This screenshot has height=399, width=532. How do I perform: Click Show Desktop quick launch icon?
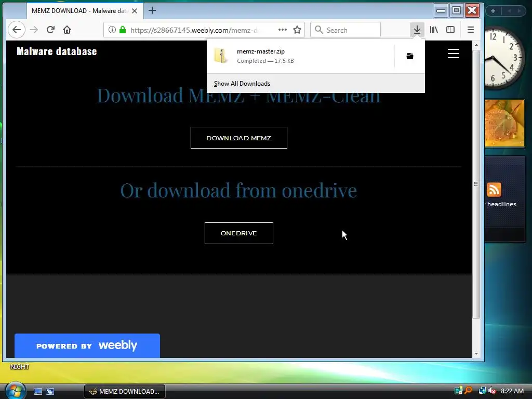pyautogui.click(x=37, y=391)
